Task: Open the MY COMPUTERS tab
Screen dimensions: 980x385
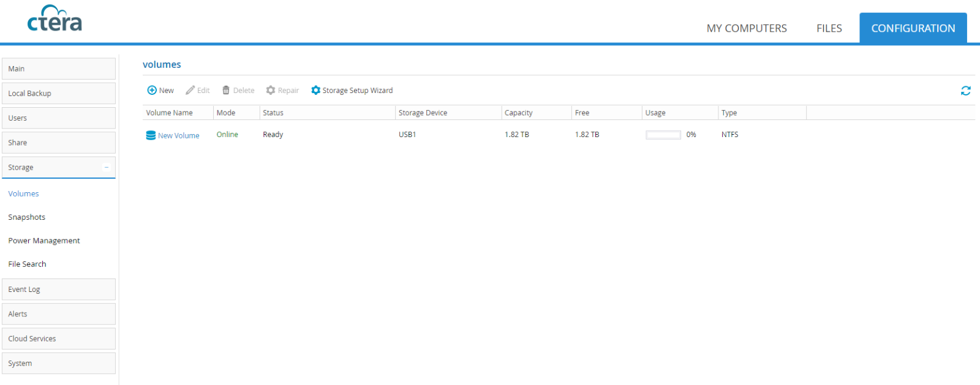Action: click(x=747, y=28)
